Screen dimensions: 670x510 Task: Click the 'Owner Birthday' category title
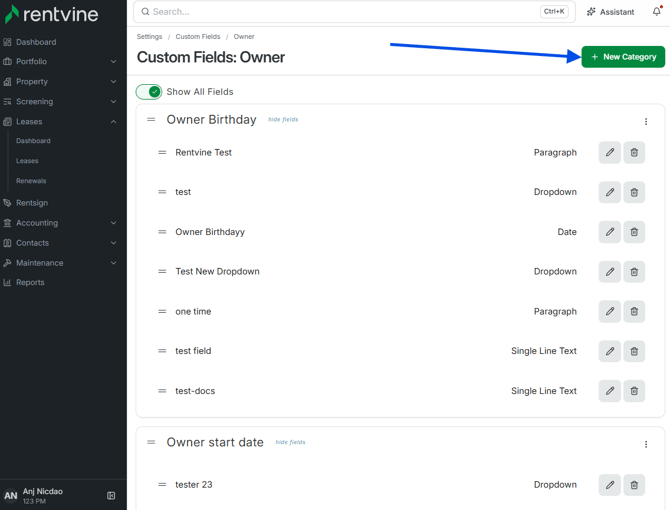tap(212, 120)
